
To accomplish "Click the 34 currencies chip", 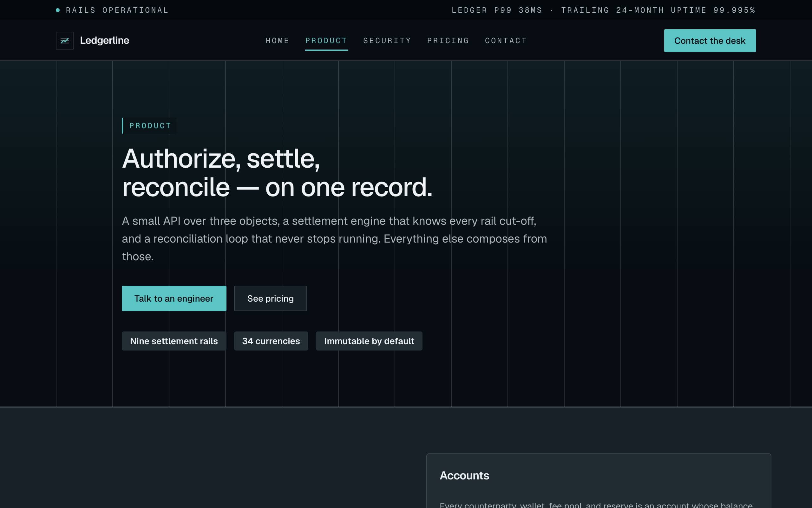I will point(271,341).
